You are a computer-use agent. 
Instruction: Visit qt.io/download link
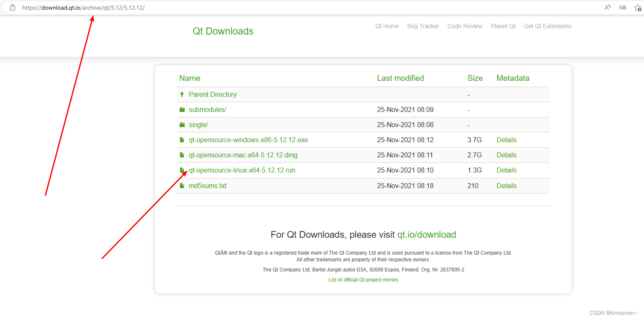427,235
